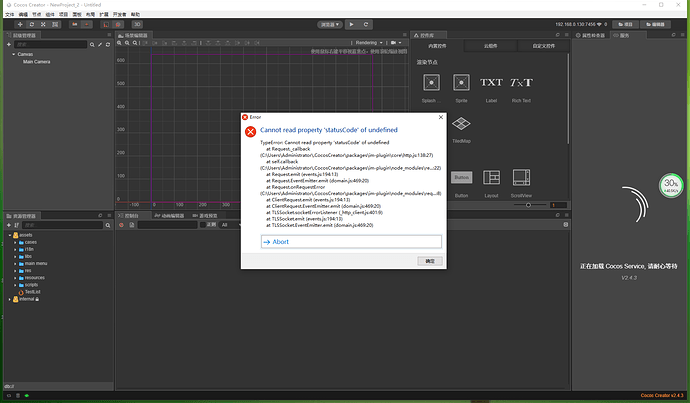This screenshot has width=690, height=403.
Task: Click the open log file icon
Action: coord(132,225)
